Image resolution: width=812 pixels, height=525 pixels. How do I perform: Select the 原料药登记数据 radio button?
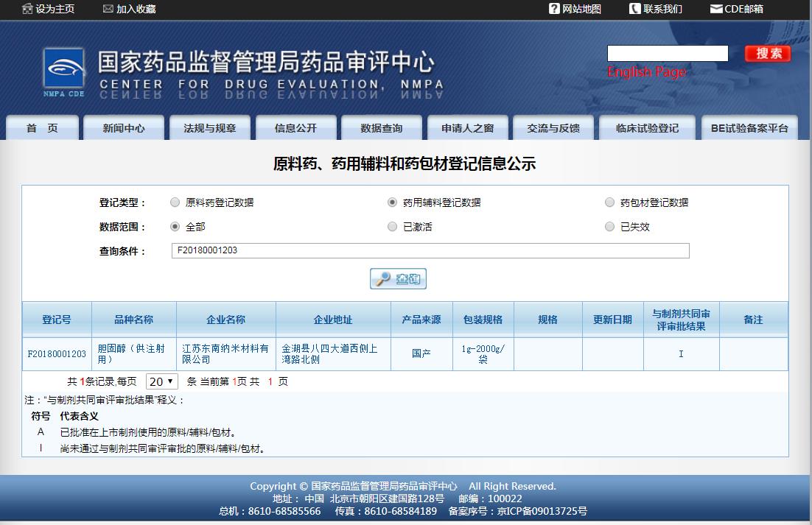[x=175, y=202]
